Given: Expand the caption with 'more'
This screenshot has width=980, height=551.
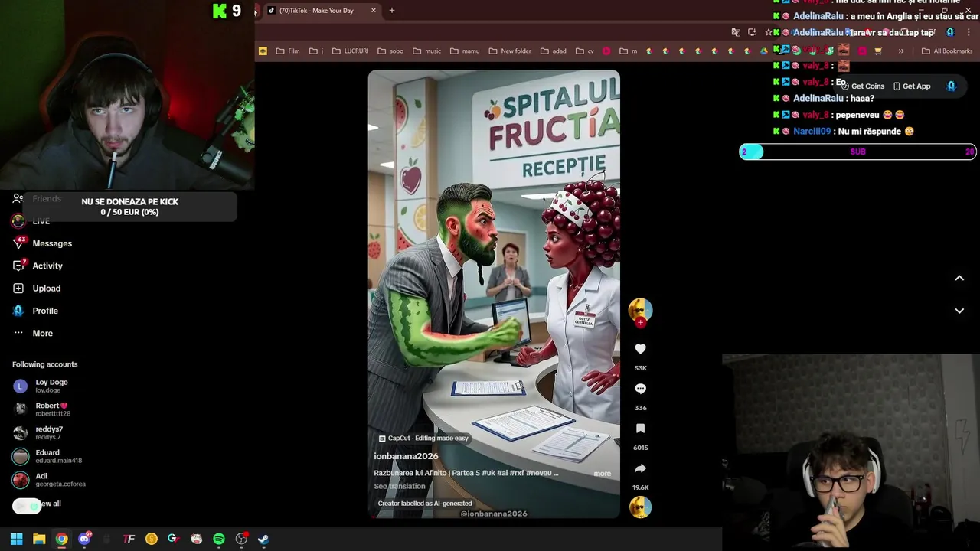Looking at the screenshot, I should coord(603,474).
